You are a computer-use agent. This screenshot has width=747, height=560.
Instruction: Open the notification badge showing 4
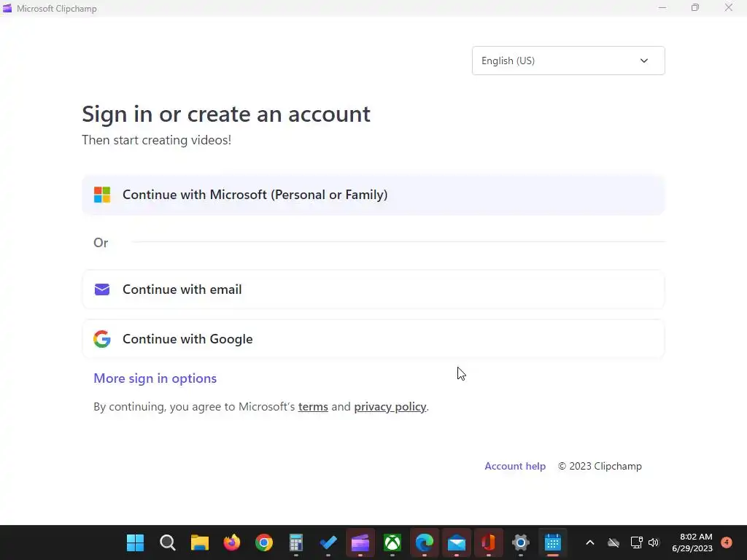point(727,542)
